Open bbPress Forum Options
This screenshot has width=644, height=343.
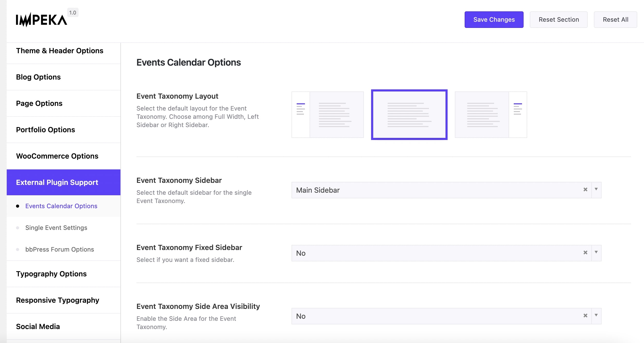coord(59,249)
